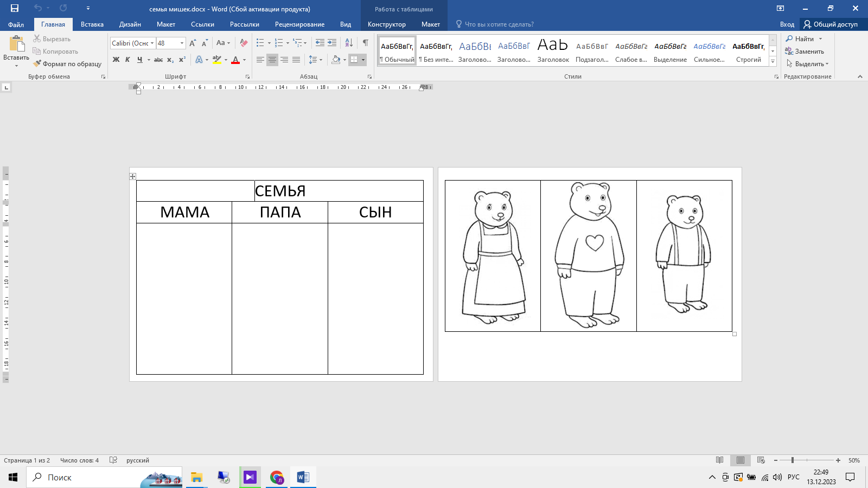Show paragraph marks with the pilcrow icon

(366, 43)
